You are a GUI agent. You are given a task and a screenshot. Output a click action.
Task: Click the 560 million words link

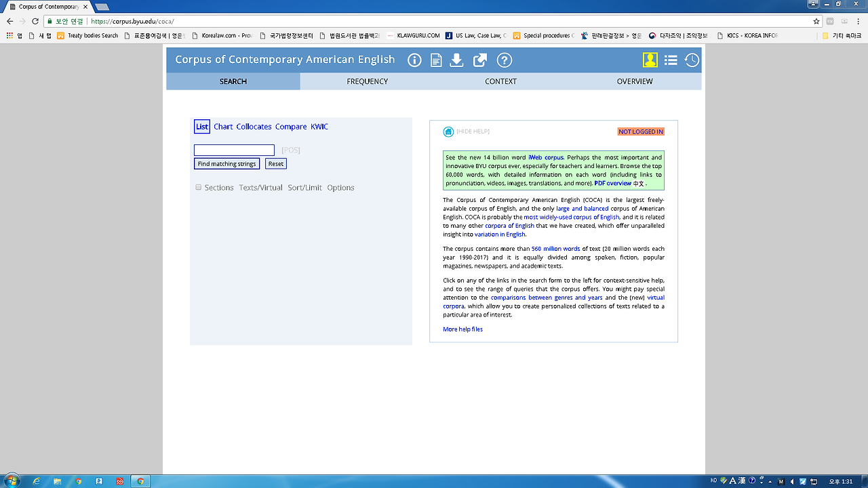coord(555,249)
